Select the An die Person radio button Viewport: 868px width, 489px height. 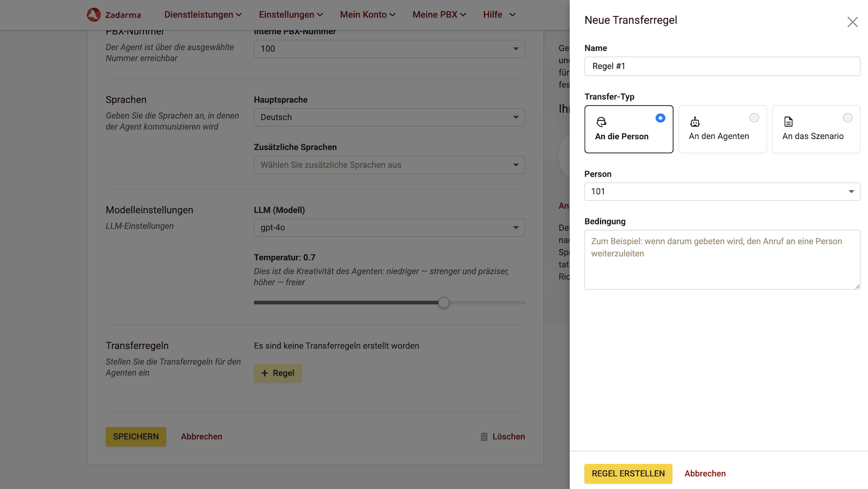[x=660, y=118]
